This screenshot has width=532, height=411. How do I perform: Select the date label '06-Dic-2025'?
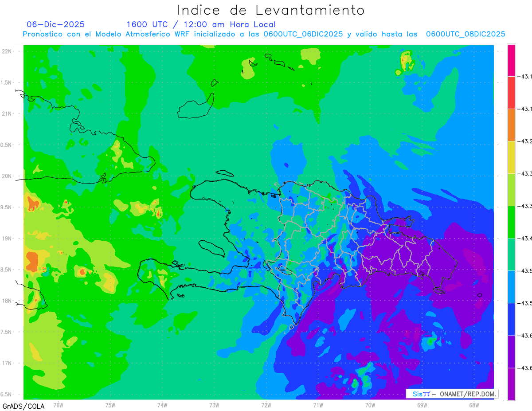click(55, 24)
